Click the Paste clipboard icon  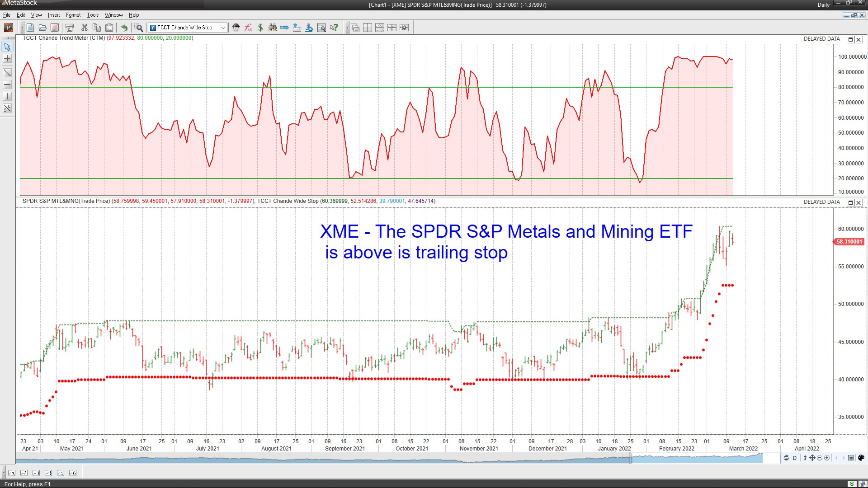109,28
